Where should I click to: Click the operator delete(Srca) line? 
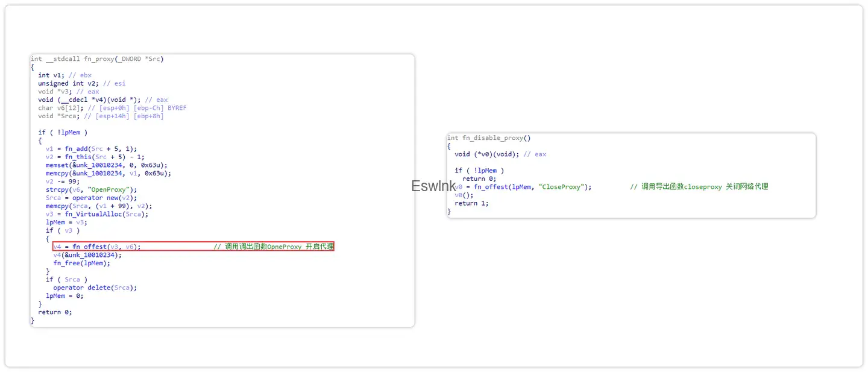95,288
